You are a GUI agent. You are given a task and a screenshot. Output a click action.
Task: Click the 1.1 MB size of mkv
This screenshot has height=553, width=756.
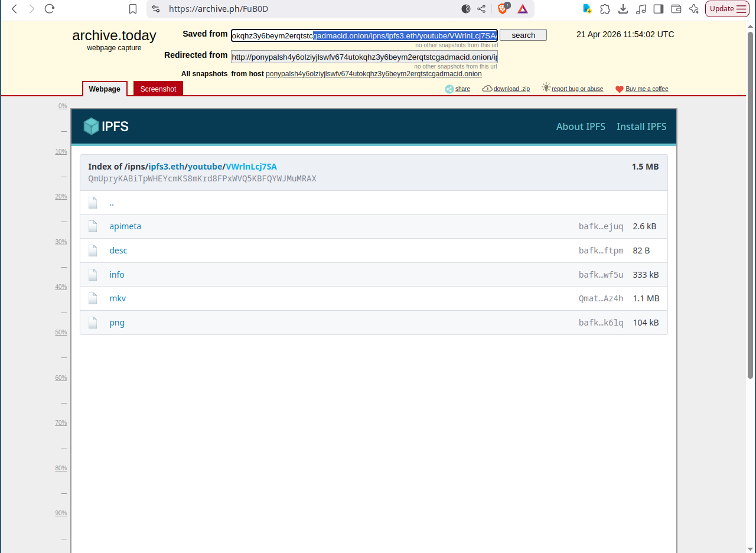coord(646,298)
